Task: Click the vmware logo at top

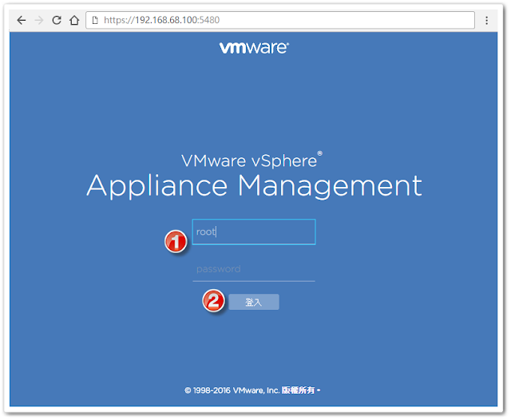Action: (x=254, y=48)
